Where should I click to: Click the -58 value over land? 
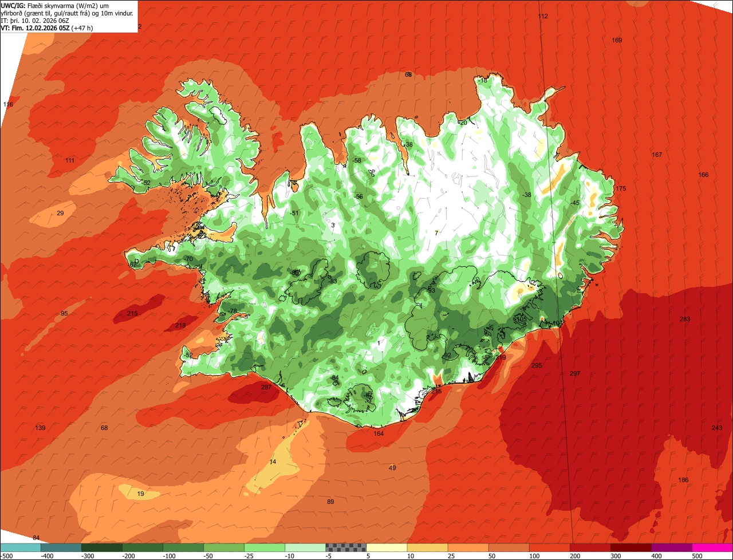pyautogui.click(x=357, y=160)
